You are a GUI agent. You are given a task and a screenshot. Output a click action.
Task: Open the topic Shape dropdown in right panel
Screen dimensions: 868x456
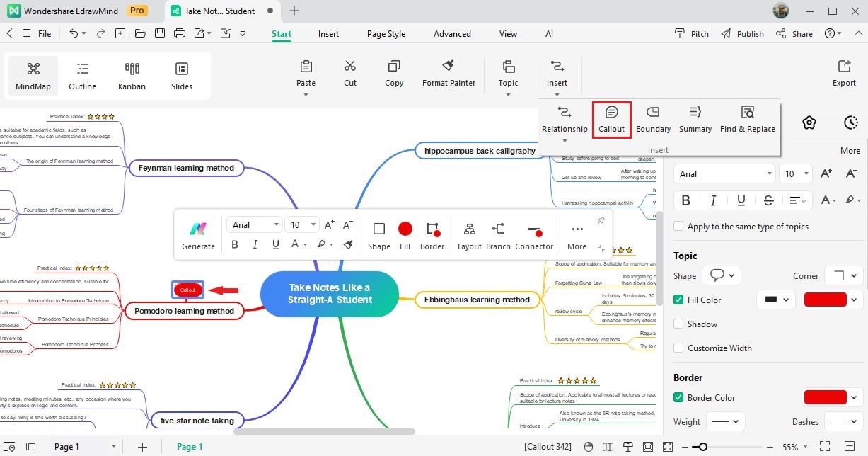(722, 275)
